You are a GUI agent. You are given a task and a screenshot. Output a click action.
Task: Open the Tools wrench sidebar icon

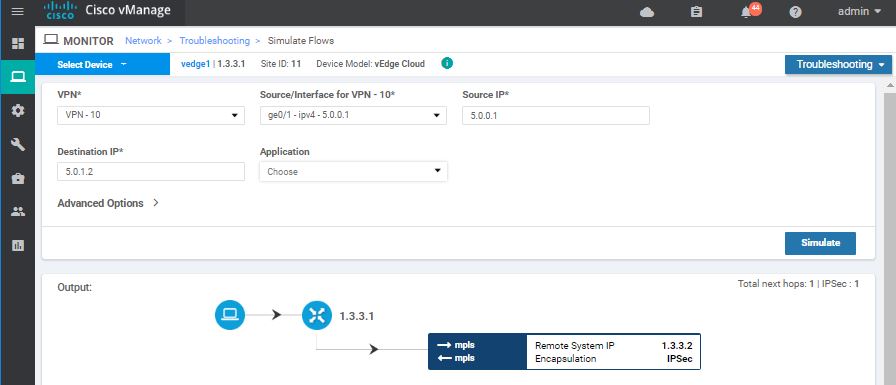click(18, 145)
